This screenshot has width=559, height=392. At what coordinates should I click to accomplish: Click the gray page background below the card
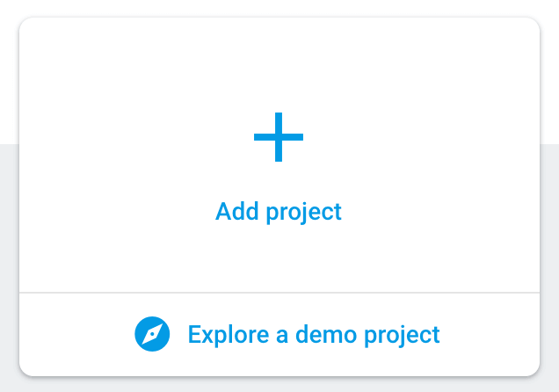coord(279,385)
